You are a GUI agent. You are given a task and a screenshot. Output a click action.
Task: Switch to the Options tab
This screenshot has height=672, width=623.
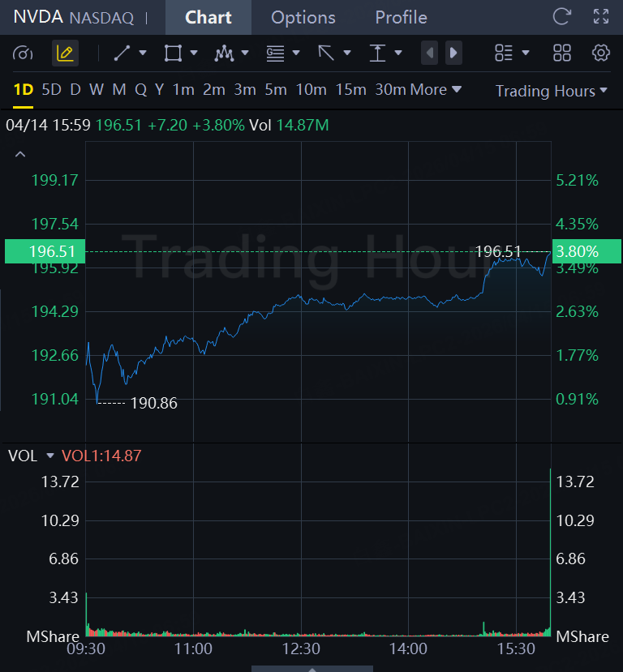(x=303, y=18)
